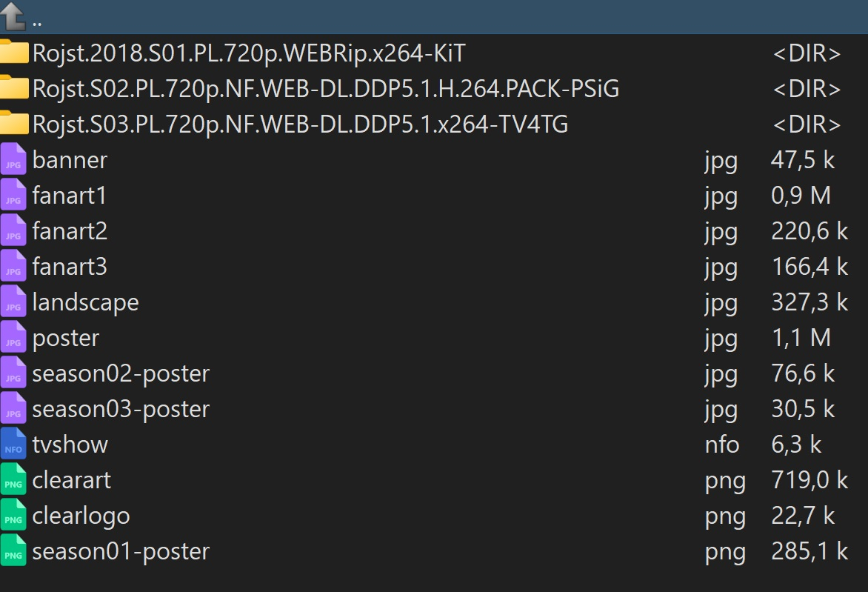Viewport: 868px width, 592px height.
Task: Click the Rojst.S02 PACK-PSiG folder icon
Action: coord(14,89)
